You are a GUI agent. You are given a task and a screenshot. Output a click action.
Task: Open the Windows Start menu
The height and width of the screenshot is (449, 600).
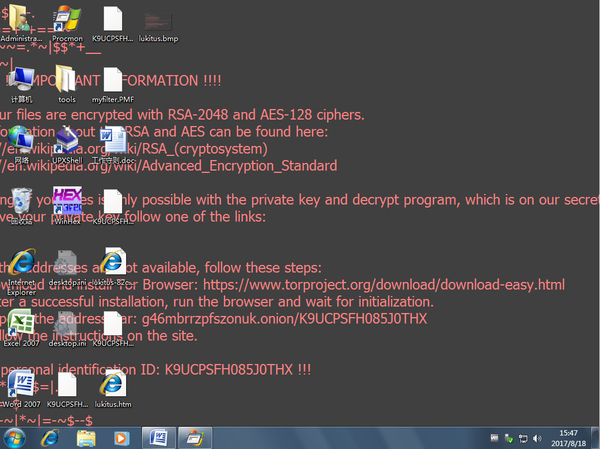coord(16,437)
